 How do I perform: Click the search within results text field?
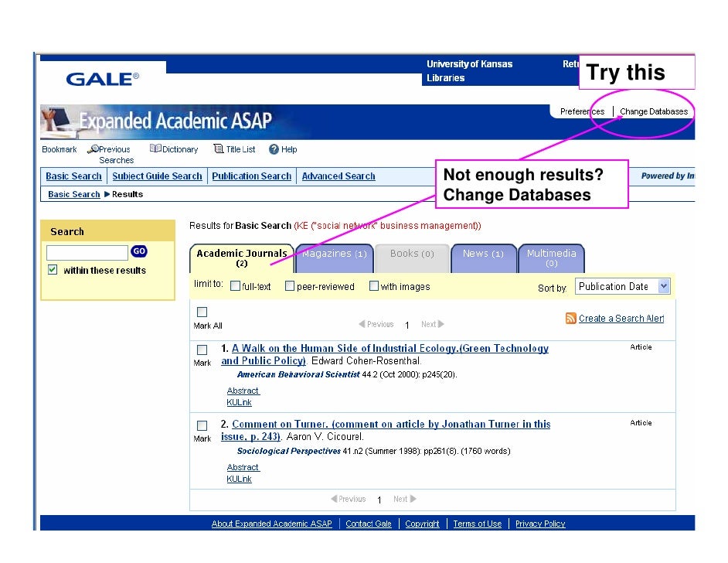[87, 253]
